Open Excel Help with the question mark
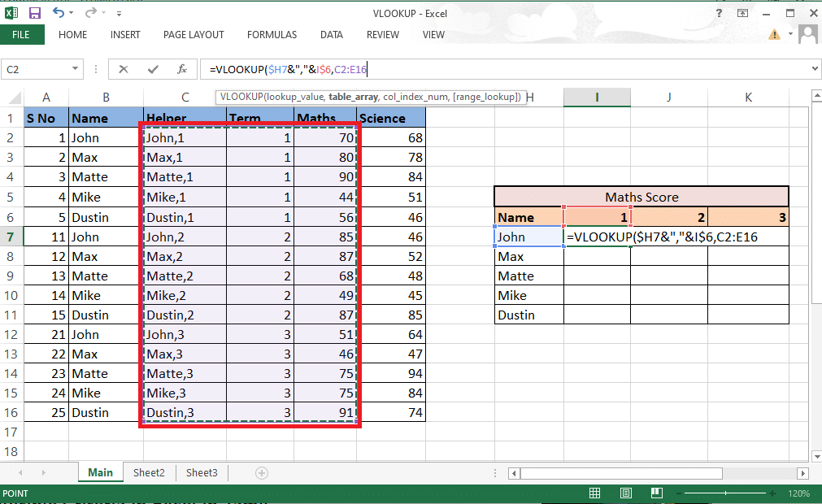The height and width of the screenshot is (504, 822). pyautogui.click(x=719, y=13)
